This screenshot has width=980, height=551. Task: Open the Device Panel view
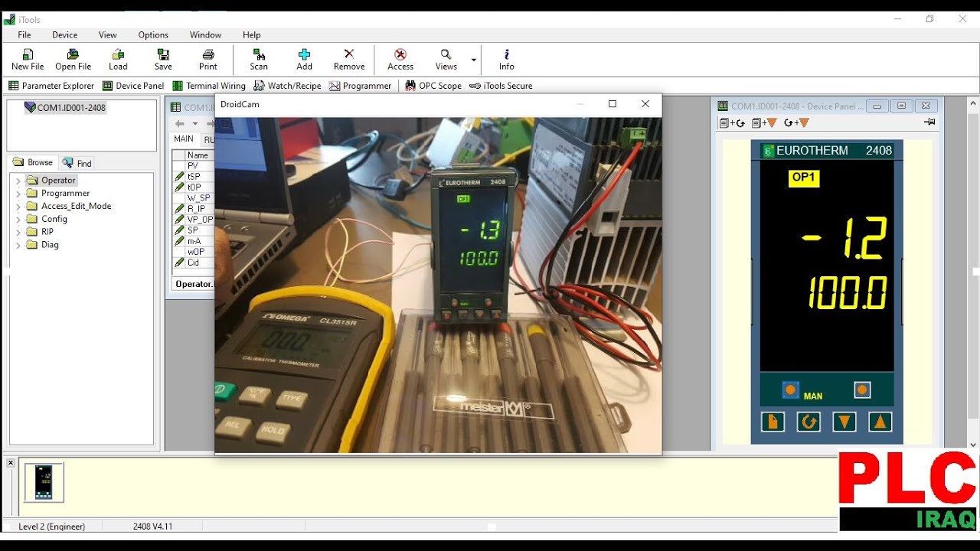click(133, 86)
